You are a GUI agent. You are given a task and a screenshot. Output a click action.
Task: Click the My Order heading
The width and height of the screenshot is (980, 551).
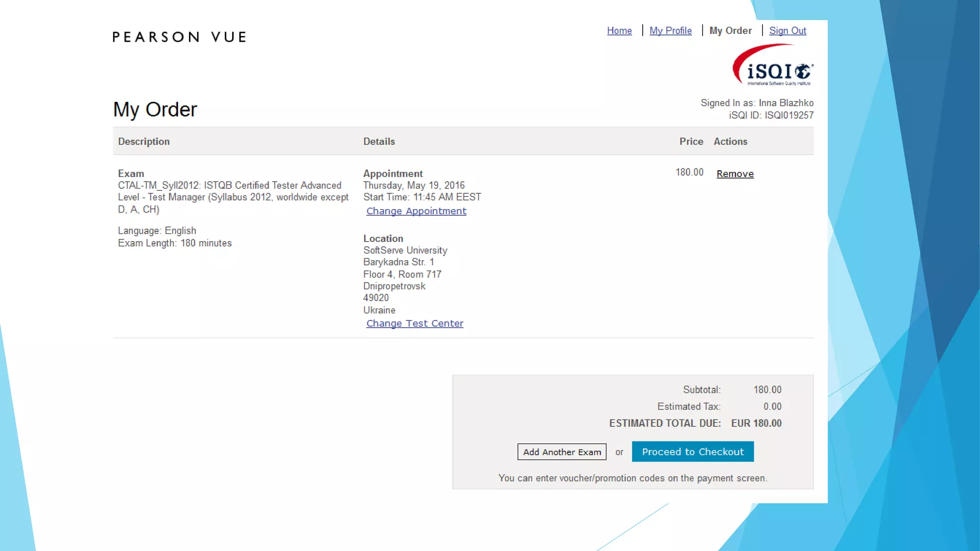click(x=155, y=110)
